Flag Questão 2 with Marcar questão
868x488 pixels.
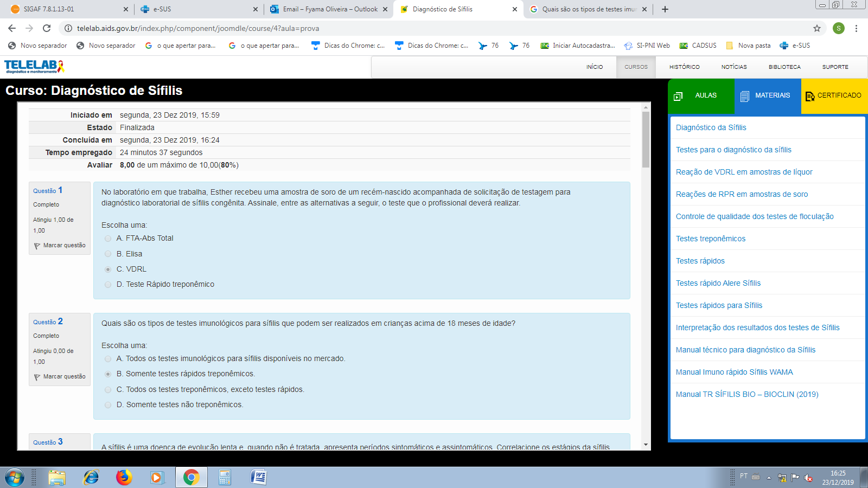[x=60, y=377]
